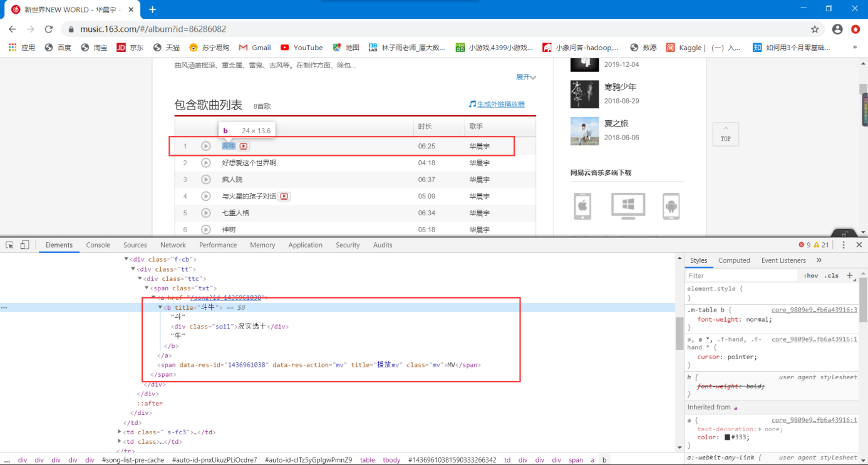Image resolution: width=868 pixels, height=465 pixels.
Task: Click the TOP back-to-top button
Action: [x=725, y=135]
